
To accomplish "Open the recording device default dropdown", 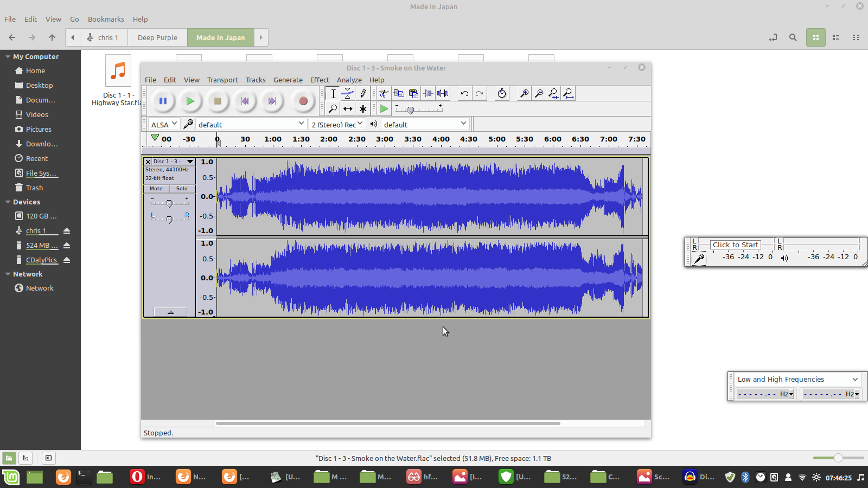I will [x=251, y=124].
